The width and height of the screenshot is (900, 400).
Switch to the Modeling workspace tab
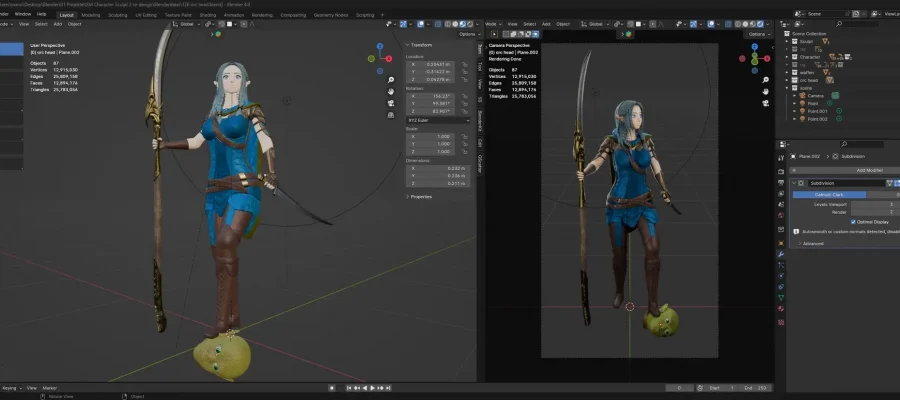pyautogui.click(x=91, y=15)
